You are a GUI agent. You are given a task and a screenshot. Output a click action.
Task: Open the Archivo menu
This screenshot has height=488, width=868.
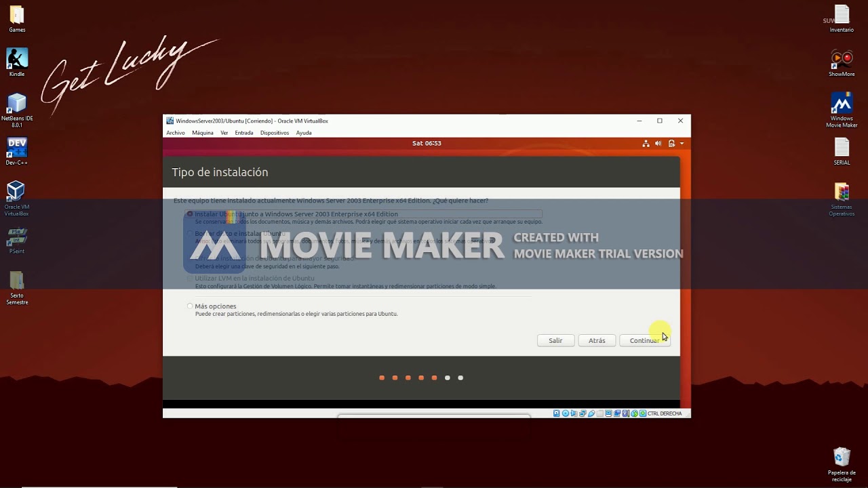point(176,133)
